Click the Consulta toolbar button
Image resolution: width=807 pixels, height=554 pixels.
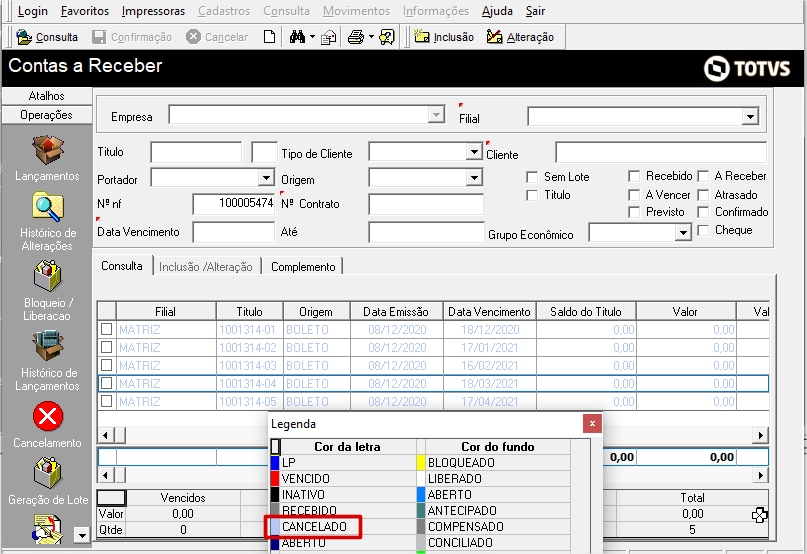[47, 37]
